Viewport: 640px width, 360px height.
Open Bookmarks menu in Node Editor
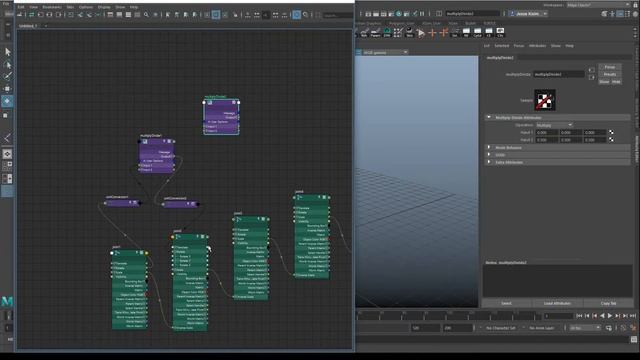(52, 7)
